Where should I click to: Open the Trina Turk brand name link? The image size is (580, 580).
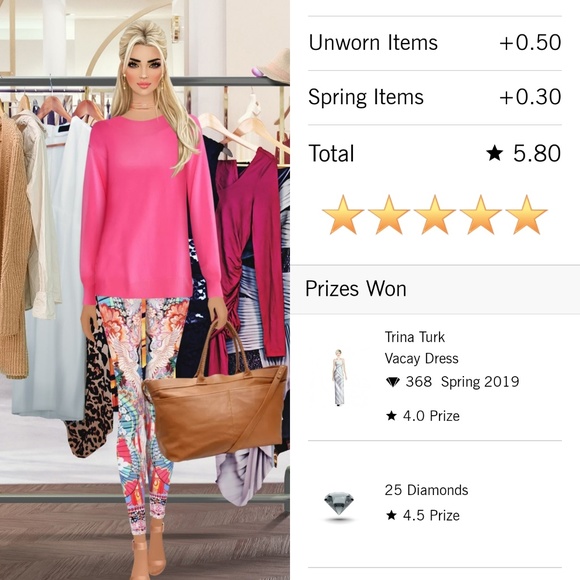click(x=415, y=337)
